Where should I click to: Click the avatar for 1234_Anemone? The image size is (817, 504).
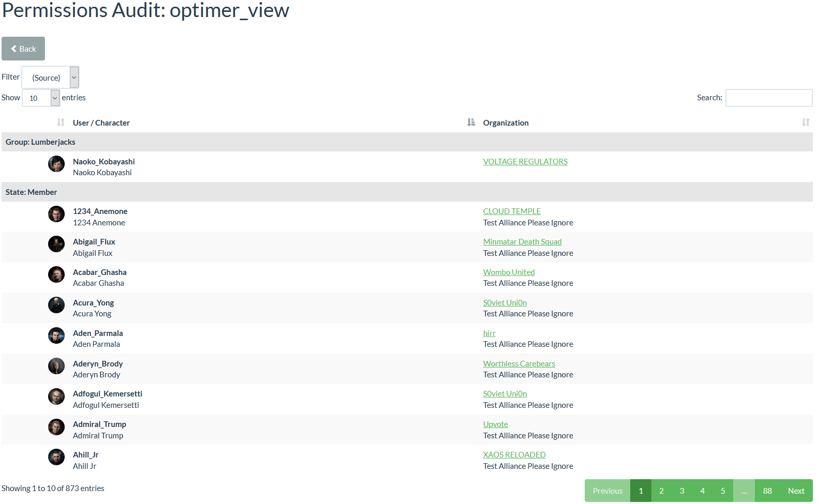pos(56,214)
